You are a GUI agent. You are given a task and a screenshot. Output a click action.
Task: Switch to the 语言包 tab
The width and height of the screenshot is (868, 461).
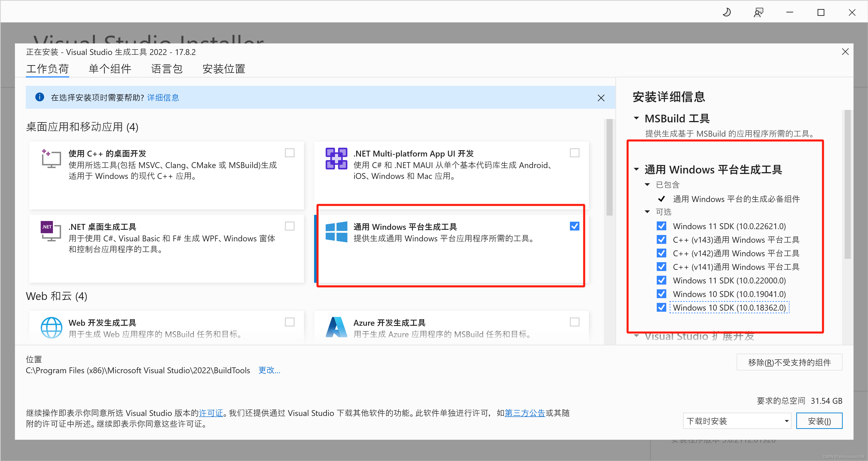coord(167,69)
